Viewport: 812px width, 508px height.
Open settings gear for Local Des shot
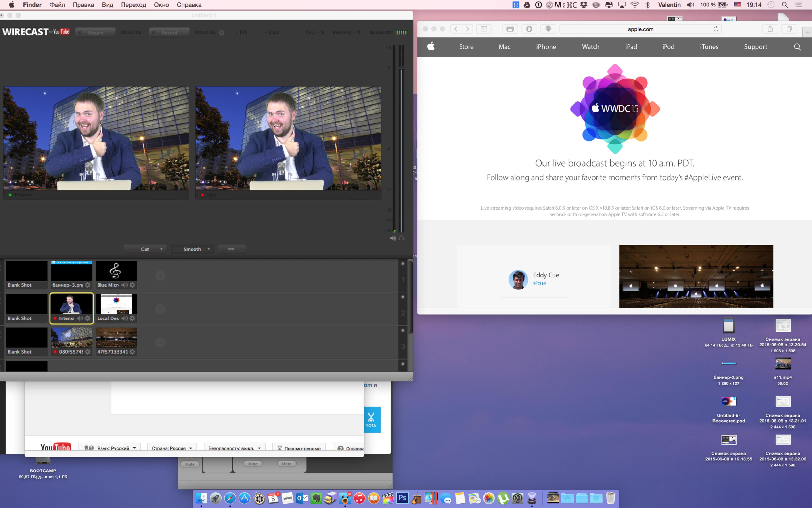(133, 318)
